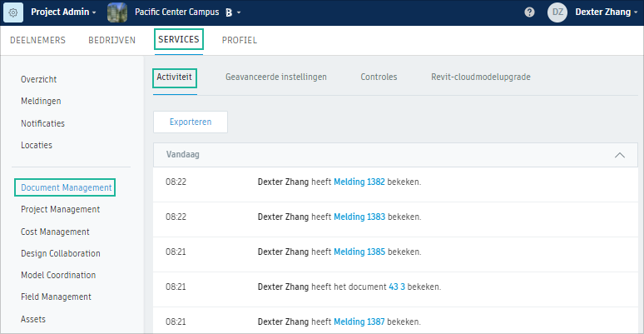Click the DZ user avatar

[557, 12]
